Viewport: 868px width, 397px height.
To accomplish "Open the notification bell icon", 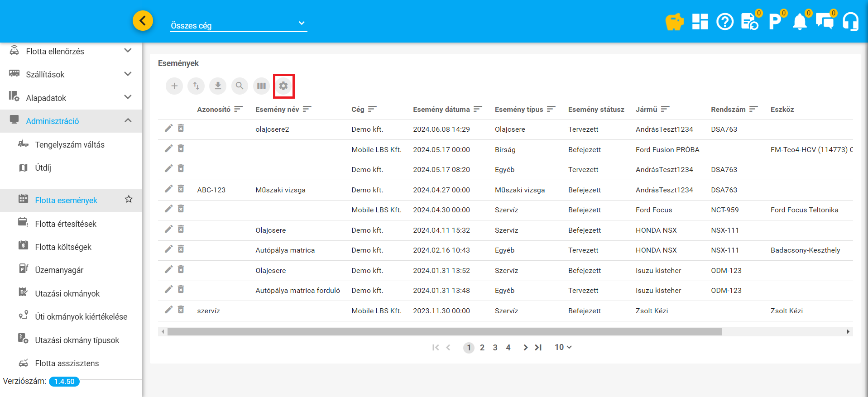I will pos(800,22).
